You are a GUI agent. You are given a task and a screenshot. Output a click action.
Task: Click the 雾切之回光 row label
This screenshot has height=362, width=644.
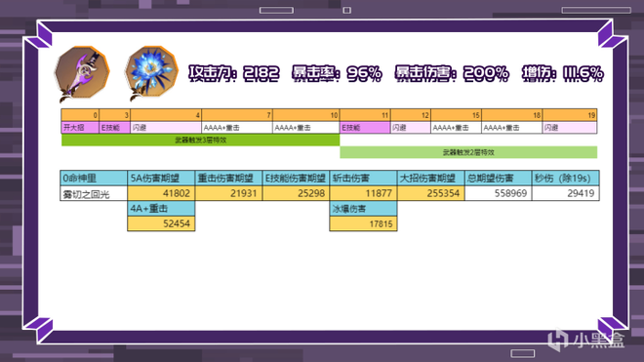94,193
